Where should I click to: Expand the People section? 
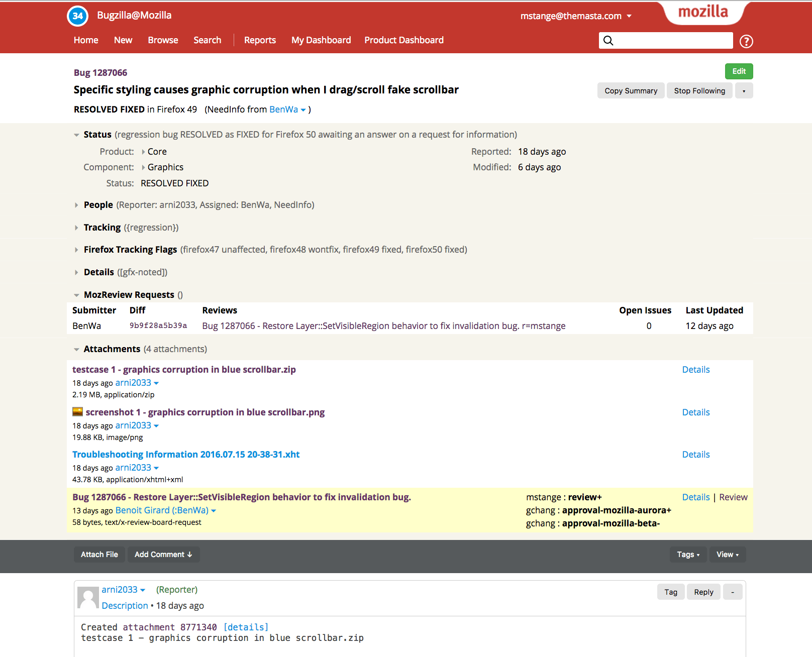[76, 205]
